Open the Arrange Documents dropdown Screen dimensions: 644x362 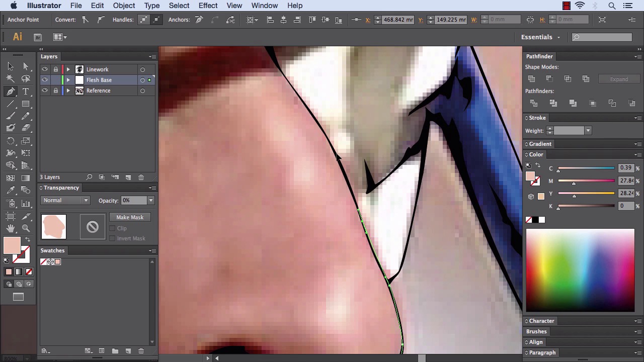(x=60, y=37)
